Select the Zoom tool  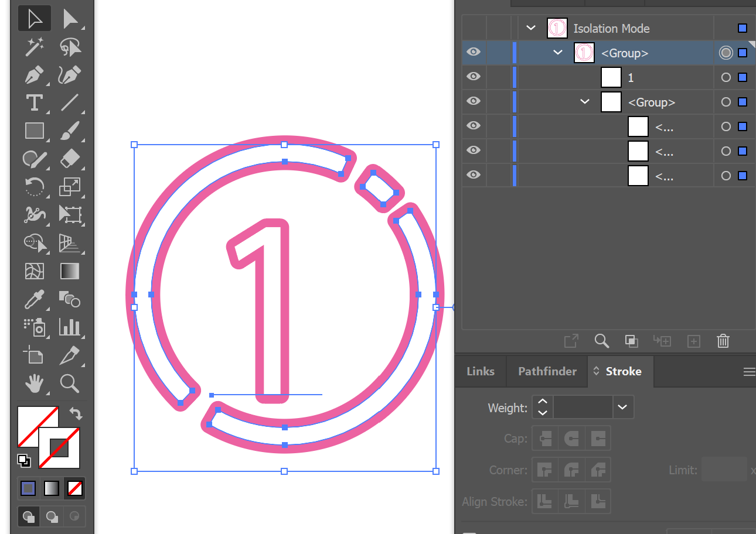[70, 384]
